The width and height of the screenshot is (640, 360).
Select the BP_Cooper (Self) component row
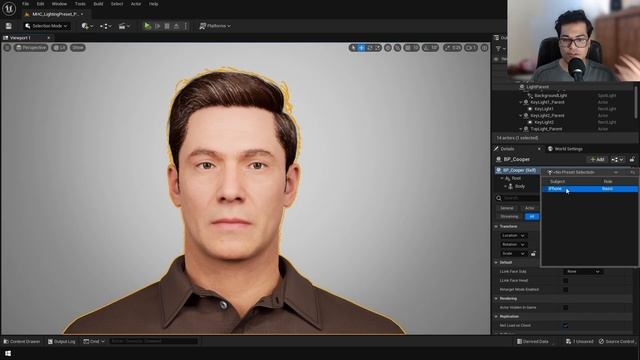point(518,170)
